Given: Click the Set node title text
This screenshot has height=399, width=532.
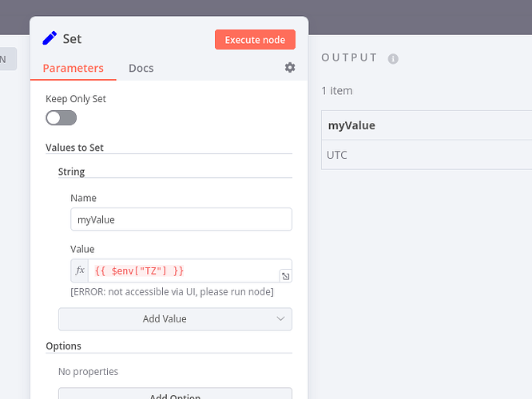Looking at the screenshot, I should [72, 39].
